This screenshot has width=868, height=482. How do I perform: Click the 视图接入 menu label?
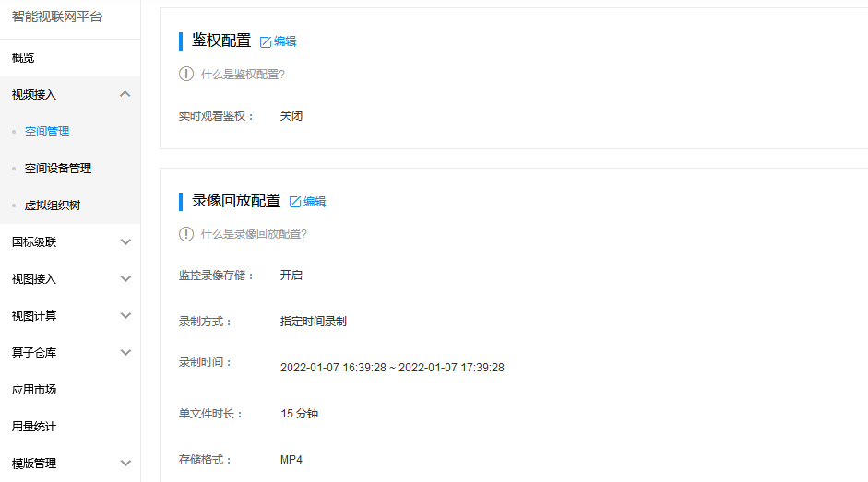pos(34,279)
